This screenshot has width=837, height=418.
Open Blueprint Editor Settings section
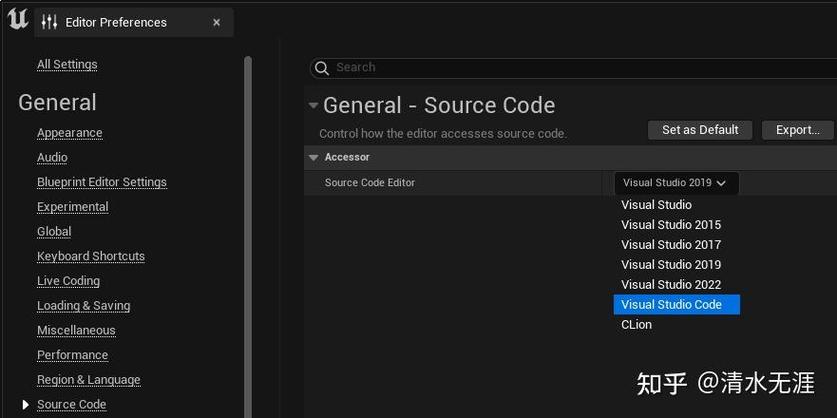tap(102, 182)
